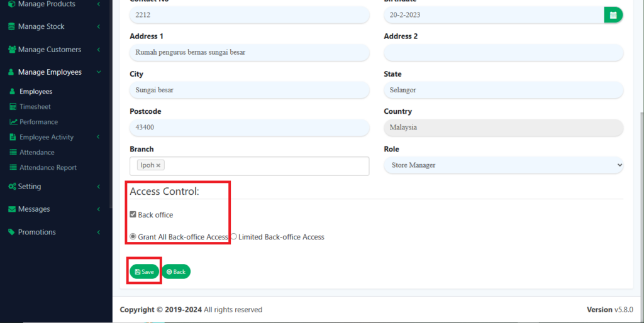Open the Role dropdown

point(503,165)
